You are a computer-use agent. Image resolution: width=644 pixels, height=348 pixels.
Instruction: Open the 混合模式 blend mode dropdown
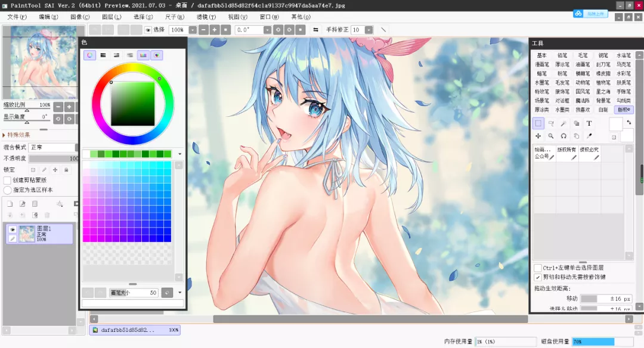[x=52, y=147]
